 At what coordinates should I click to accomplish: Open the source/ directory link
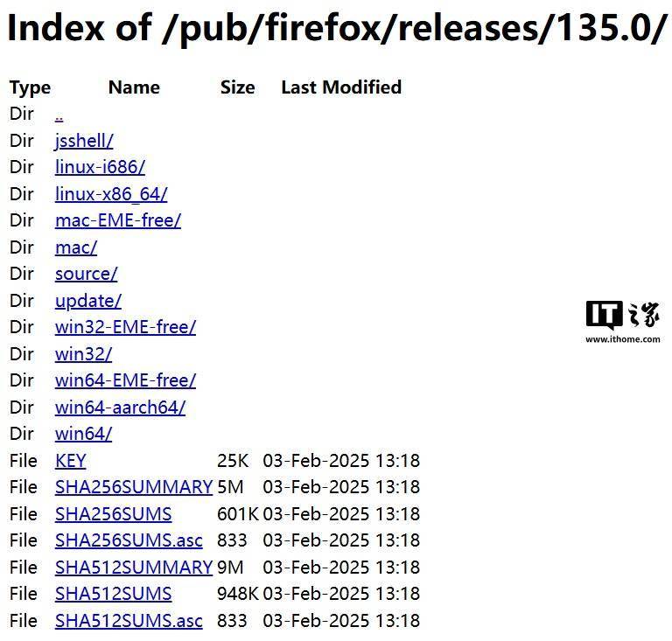86,274
